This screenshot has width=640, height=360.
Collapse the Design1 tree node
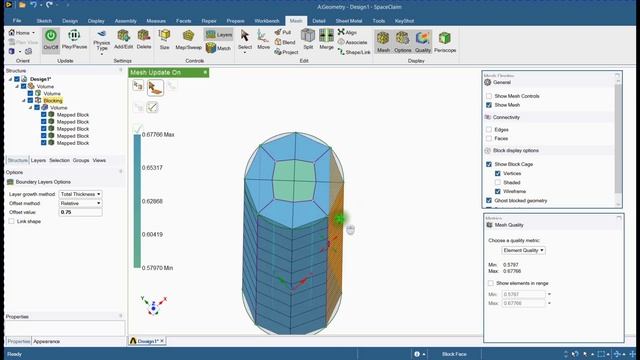(x=11, y=79)
